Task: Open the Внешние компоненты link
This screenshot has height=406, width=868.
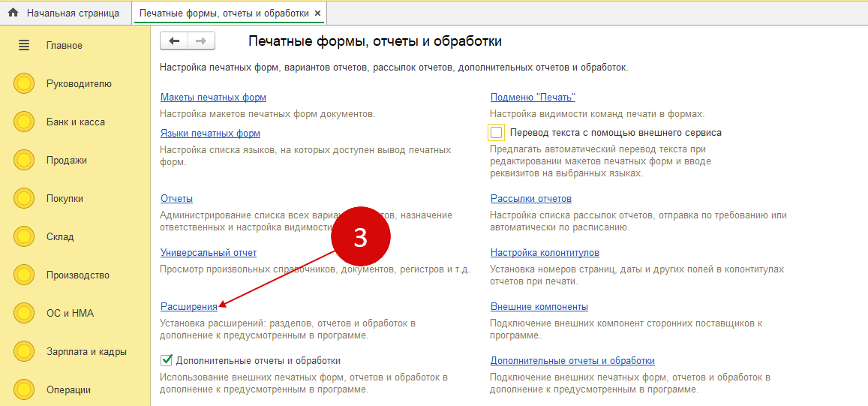Action: point(539,307)
